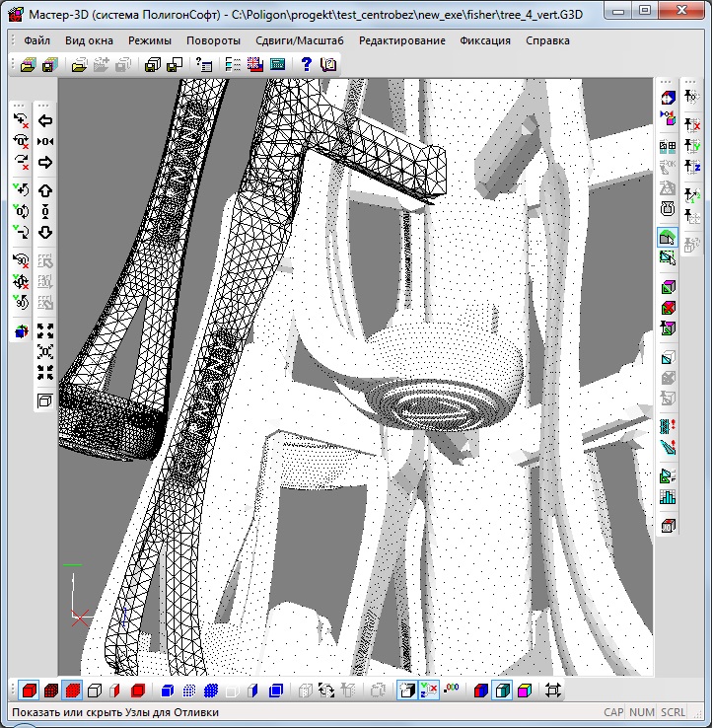
Task: Expand the Редактирование menu
Action: pos(403,41)
